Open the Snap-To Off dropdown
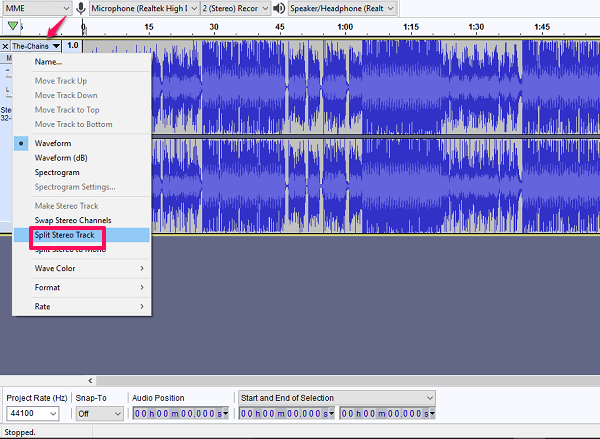The height and width of the screenshot is (439, 600). [x=99, y=413]
